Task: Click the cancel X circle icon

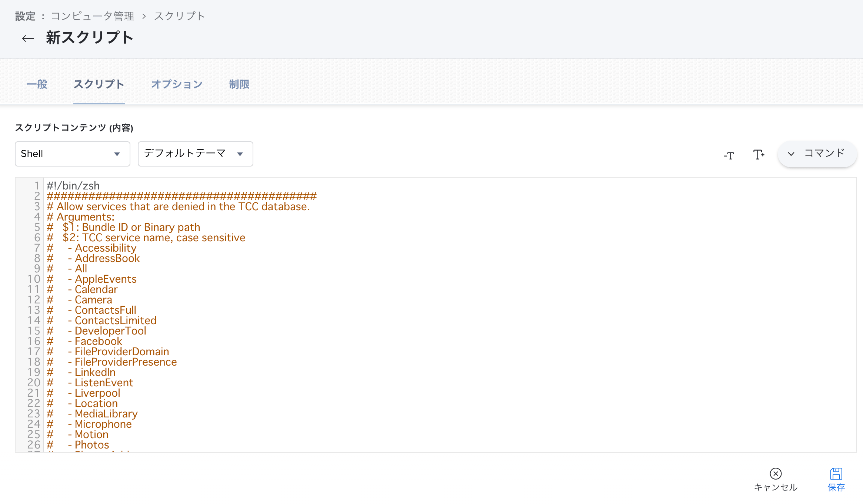Action: click(776, 473)
